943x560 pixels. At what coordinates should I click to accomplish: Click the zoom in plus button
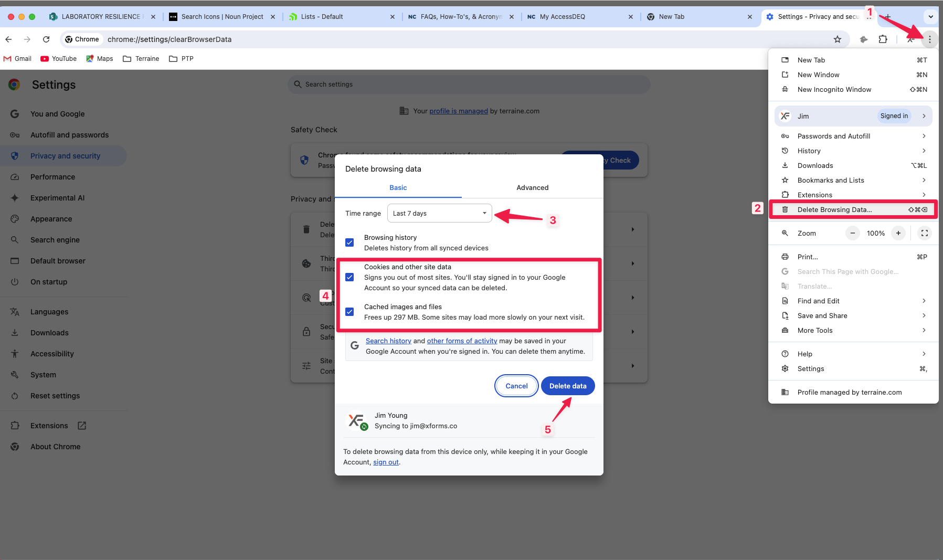[x=898, y=233]
